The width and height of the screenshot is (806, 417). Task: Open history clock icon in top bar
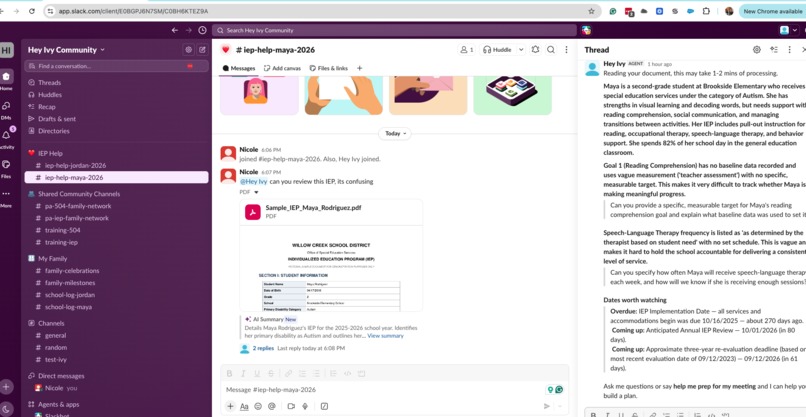(x=203, y=30)
